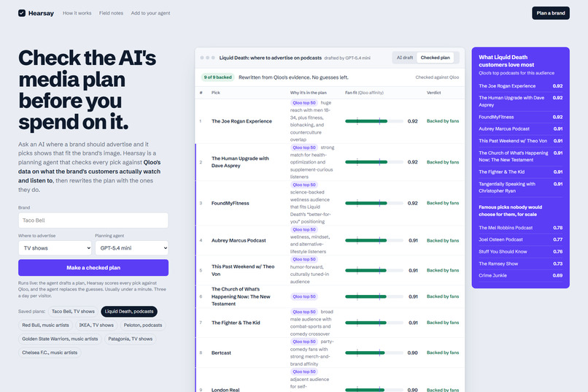
Task: Select FoundMyFitness pick in table
Action: 231,203
